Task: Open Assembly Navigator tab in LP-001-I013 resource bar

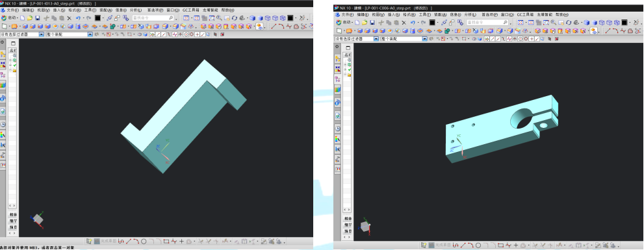Action: [x=3, y=55]
